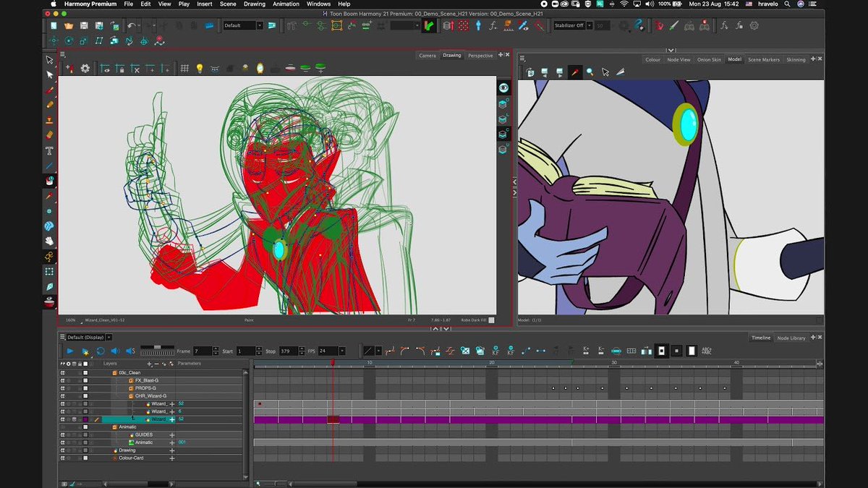Select the Eraser tool in left toolbar

tap(49, 135)
